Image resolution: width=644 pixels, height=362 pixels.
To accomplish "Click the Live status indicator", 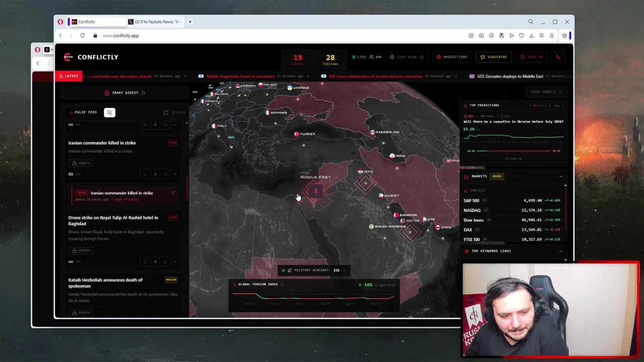I will coord(359,57).
